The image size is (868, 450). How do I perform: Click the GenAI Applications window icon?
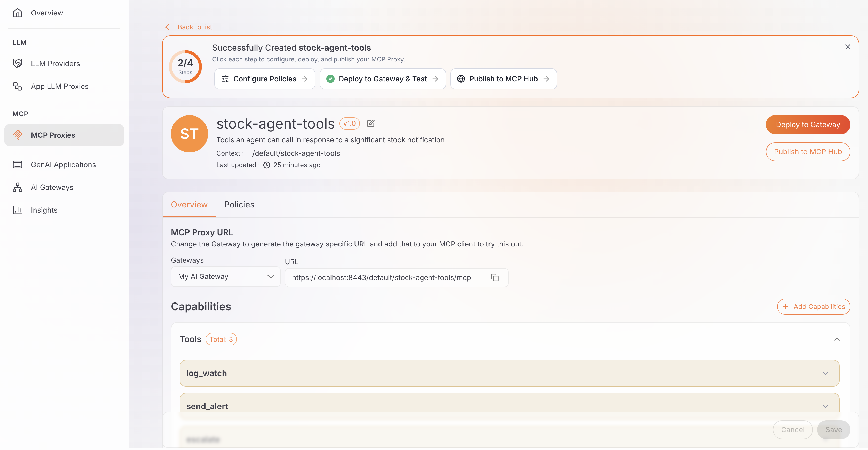(x=18, y=165)
